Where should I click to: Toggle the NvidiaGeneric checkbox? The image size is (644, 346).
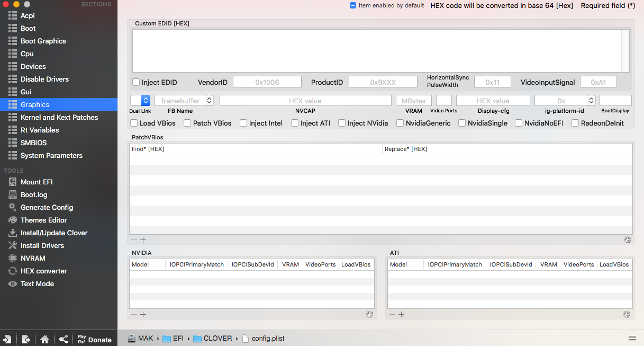(x=400, y=123)
